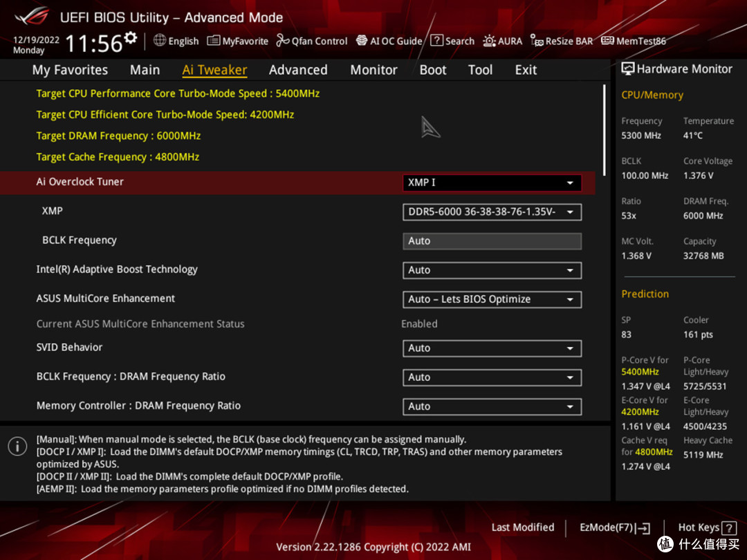747x560 pixels.
Task: Open Memory Controller : DRAM Frequency Ratio dropdown
Action: (x=492, y=407)
